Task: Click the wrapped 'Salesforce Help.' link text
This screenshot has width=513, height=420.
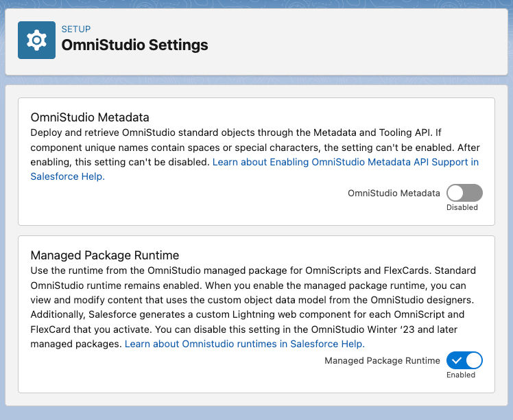Action: coord(68,176)
